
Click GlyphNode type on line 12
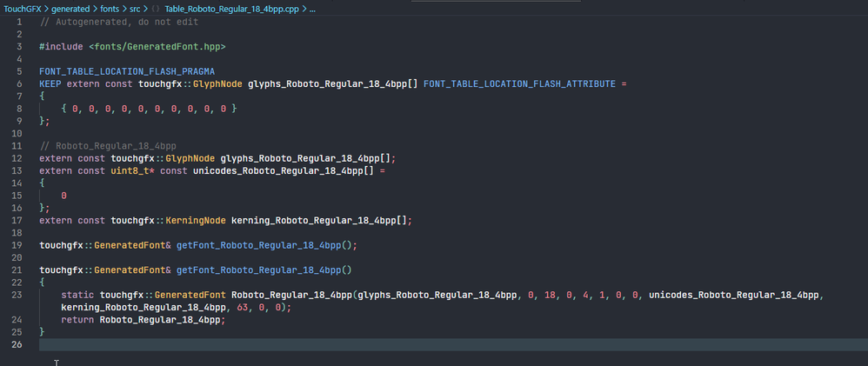[190, 158]
